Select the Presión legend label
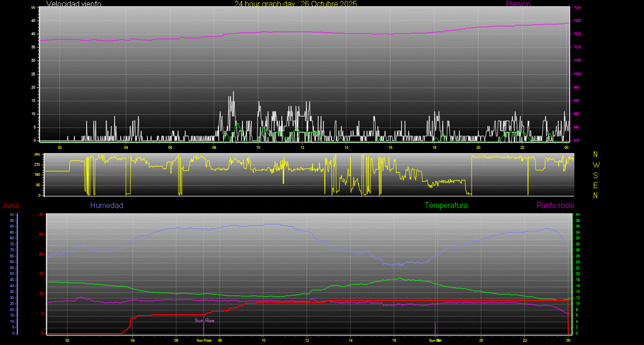Image resolution: width=644 pixels, height=345 pixels. pos(518,4)
